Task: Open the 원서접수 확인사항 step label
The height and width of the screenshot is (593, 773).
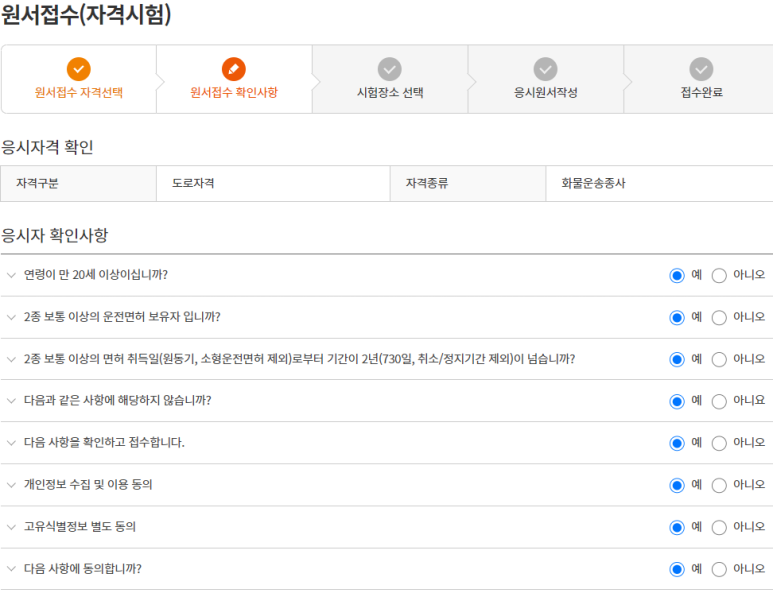Action: (234, 92)
